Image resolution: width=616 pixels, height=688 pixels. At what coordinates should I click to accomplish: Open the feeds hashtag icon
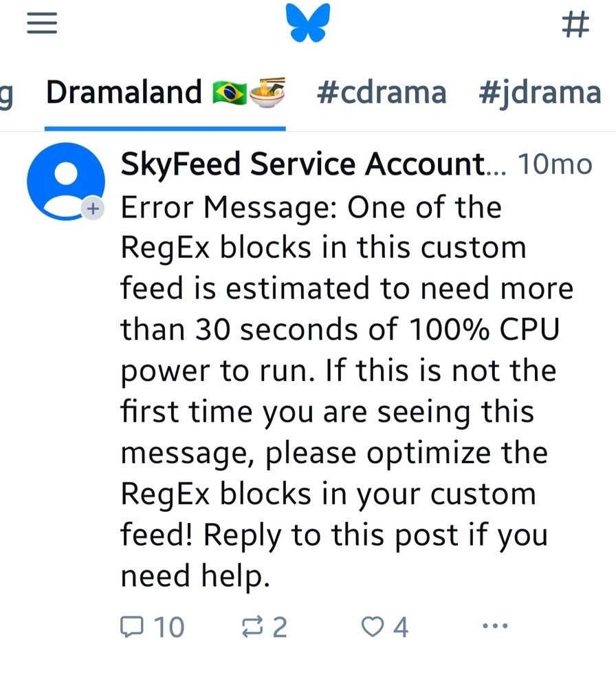point(575,25)
